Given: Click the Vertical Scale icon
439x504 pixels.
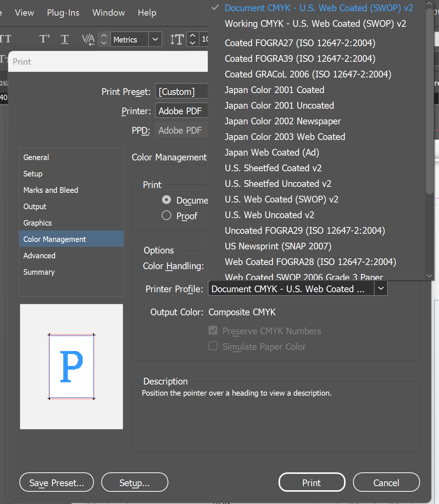Looking at the screenshot, I should pyautogui.click(x=176, y=39).
